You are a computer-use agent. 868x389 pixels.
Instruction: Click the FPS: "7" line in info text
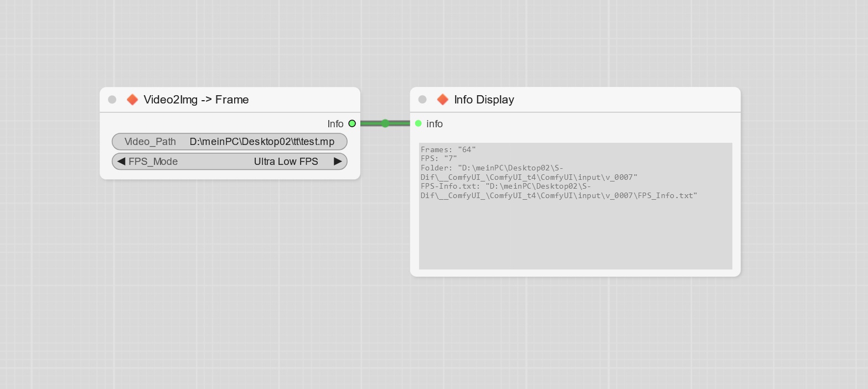pos(438,158)
